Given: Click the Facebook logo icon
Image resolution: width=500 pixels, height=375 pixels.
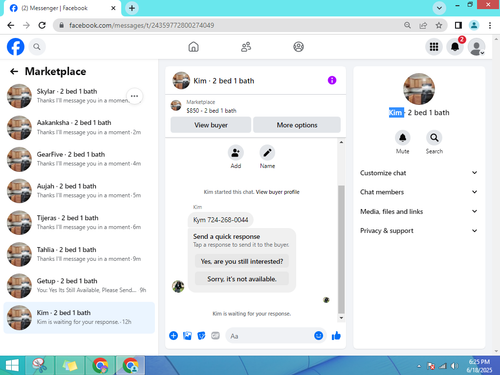Looking at the screenshot, I should [16, 47].
